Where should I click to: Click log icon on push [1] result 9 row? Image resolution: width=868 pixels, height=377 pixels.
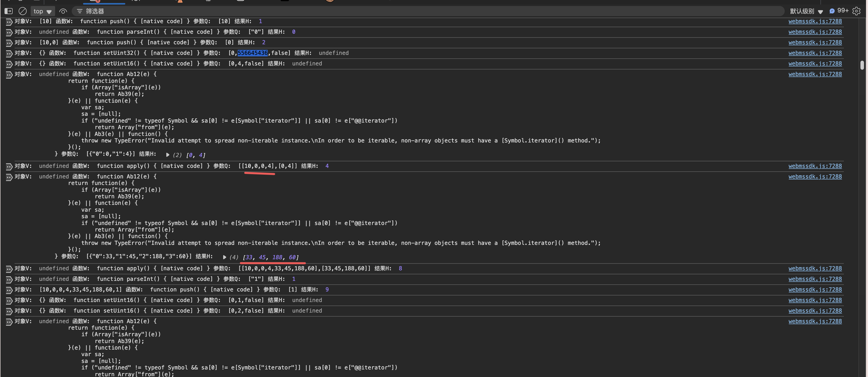pos(9,290)
